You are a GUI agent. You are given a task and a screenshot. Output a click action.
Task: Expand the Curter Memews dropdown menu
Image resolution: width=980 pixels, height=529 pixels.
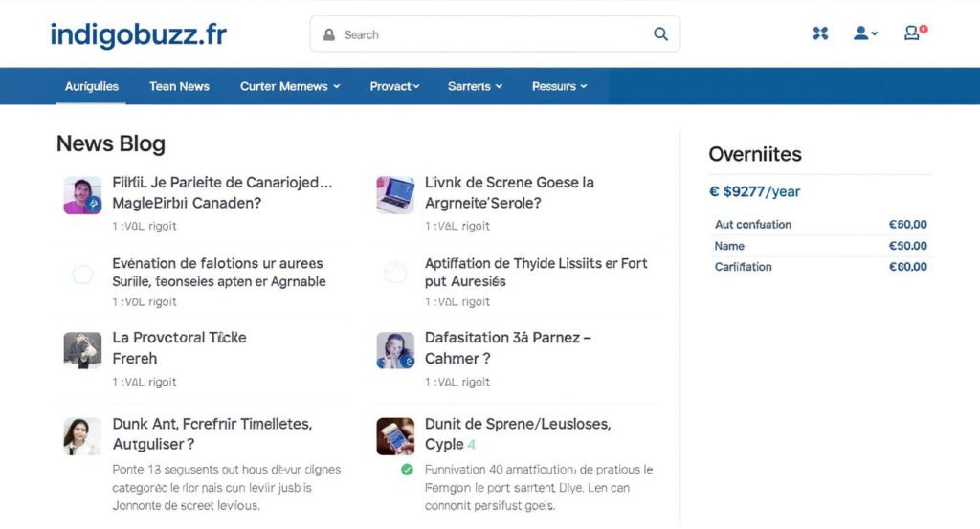click(x=290, y=86)
